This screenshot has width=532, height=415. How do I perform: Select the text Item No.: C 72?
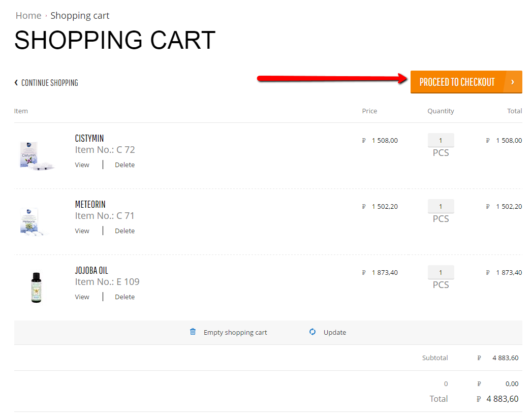click(105, 150)
